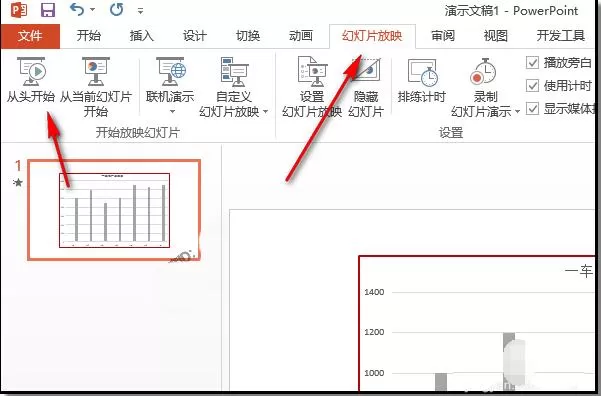This screenshot has width=601, height=396.
Task: Switch to the 切换 tab
Action: (x=248, y=36)
